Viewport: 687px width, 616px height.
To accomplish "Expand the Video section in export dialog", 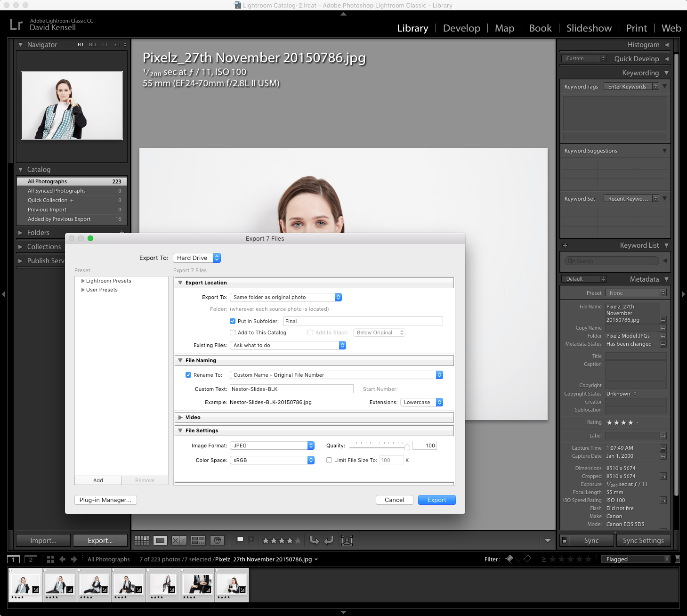I will pyautogui.click(x=180, y=417).
